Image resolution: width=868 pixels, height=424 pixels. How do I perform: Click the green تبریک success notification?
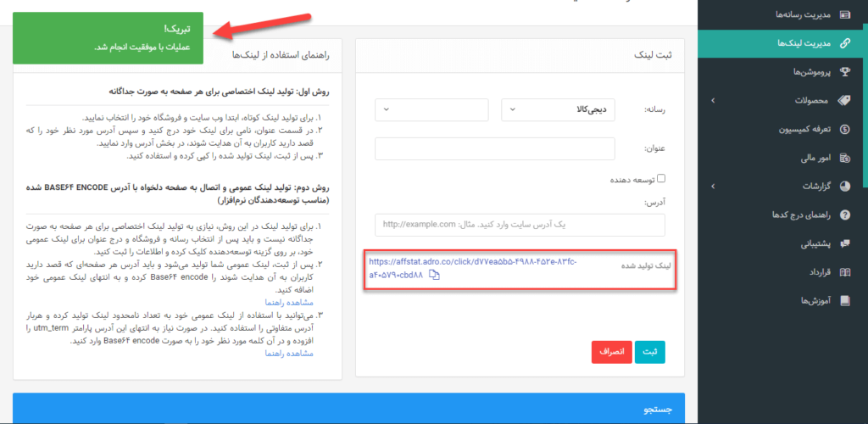coord(108,38)
